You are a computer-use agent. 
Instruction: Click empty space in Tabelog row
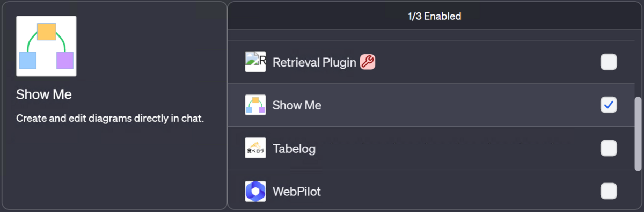456,148
